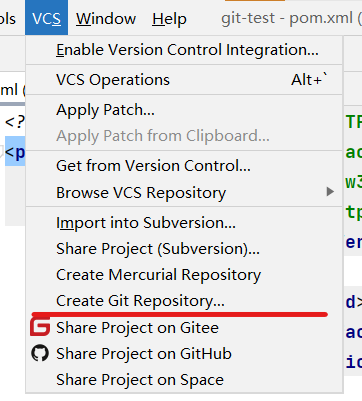The width and height of the screenshot is (362, 401).
Task: Select Import into Subversion
Action: [x=184, y=223]
